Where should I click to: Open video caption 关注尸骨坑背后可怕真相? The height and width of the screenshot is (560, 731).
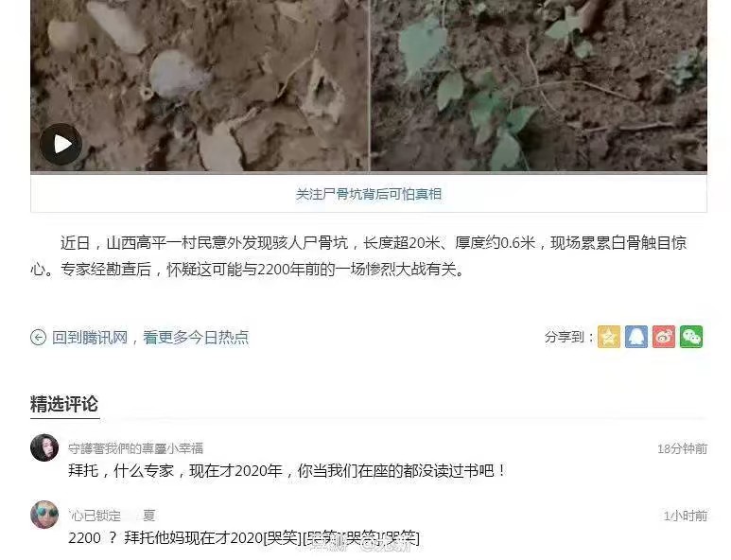pos(368,194)
